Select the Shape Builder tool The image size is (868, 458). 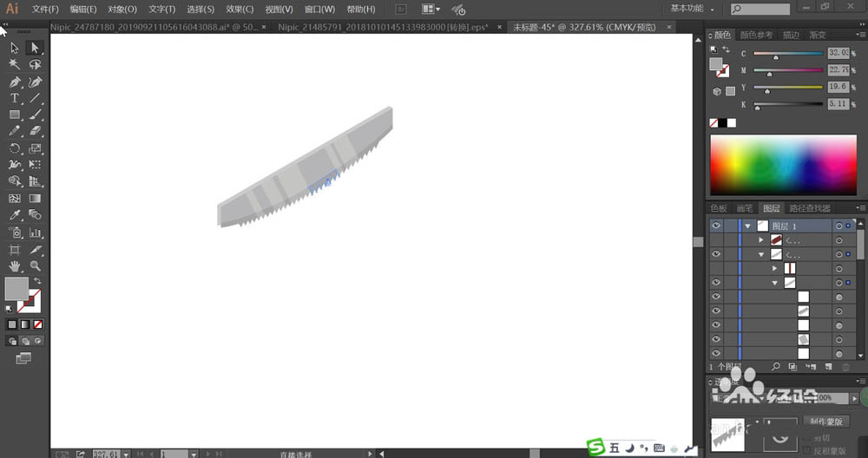(15, 181)
